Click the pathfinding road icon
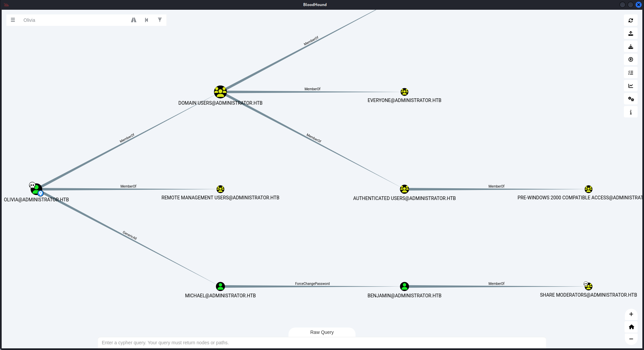The height and width of the screenshot is (350, 644). (133, 20)
